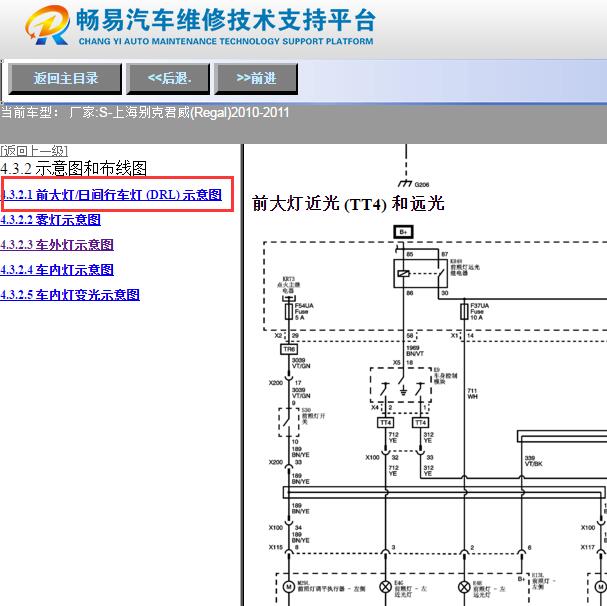
Task: Click the 339 VT/BK wire label
Action: point(533,461)
